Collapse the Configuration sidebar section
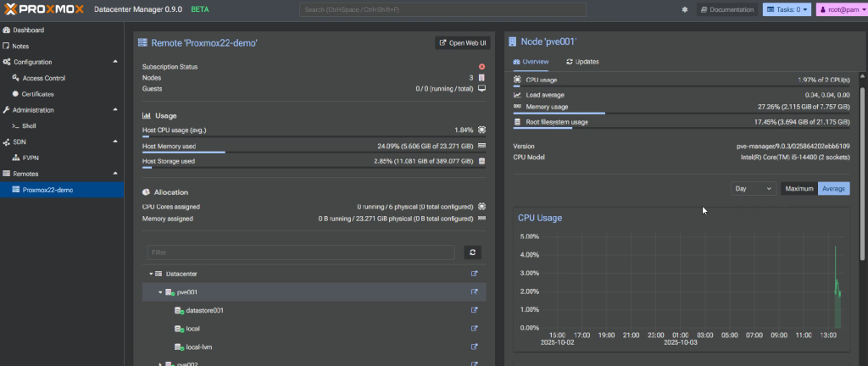 (x=115, y=62)
